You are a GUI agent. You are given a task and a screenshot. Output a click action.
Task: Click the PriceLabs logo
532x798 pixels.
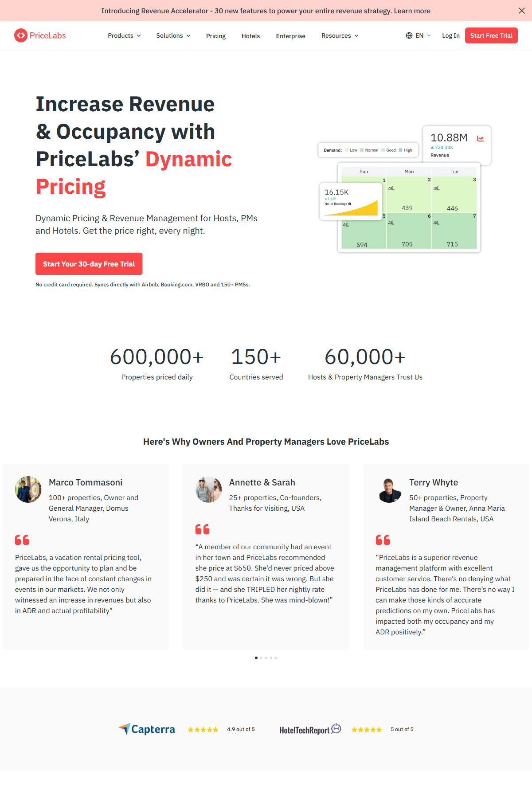40,35
